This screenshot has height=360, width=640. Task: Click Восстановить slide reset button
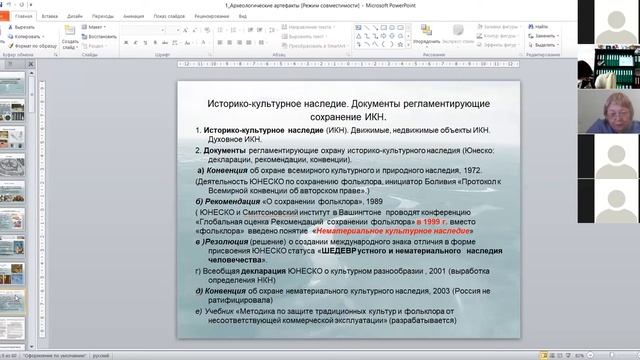pos(99,36)
